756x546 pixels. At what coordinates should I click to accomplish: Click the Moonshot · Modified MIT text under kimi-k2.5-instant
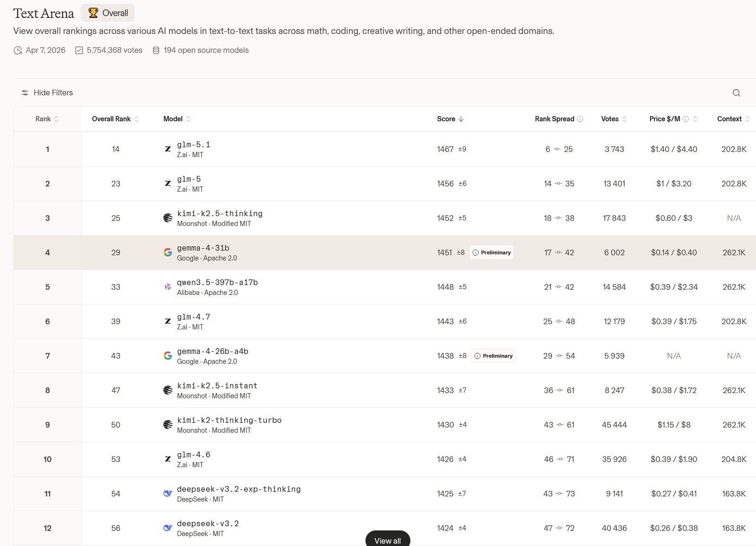click(x=214, y=396)
